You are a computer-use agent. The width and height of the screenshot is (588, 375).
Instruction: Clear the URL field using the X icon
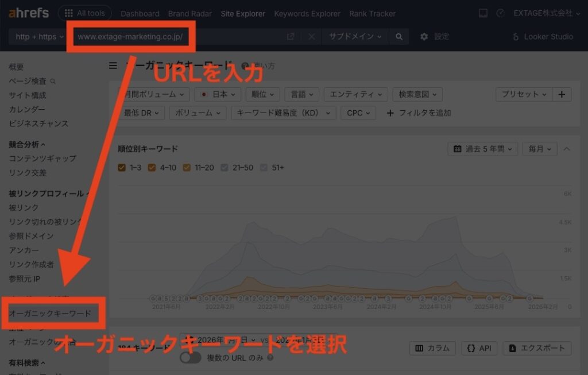311,36
